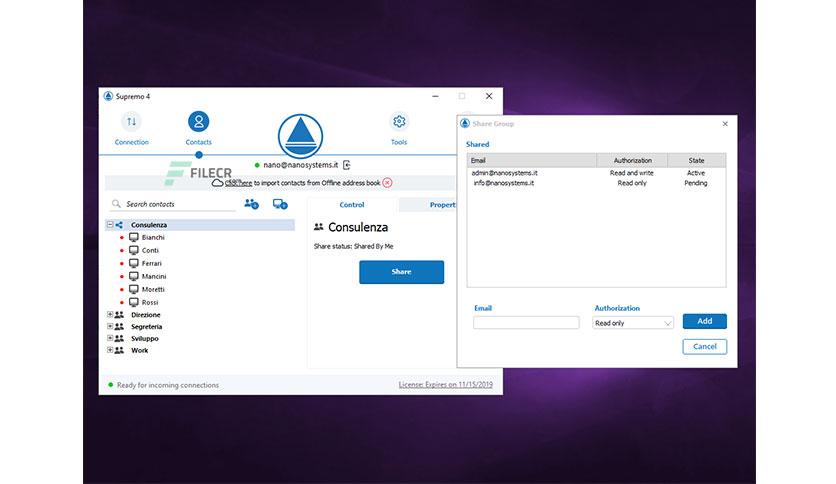The height and width of the screenshot is (484, 836).
Task: Click the 'Ready for incoming connections' status text
Action: click(168, 385)
